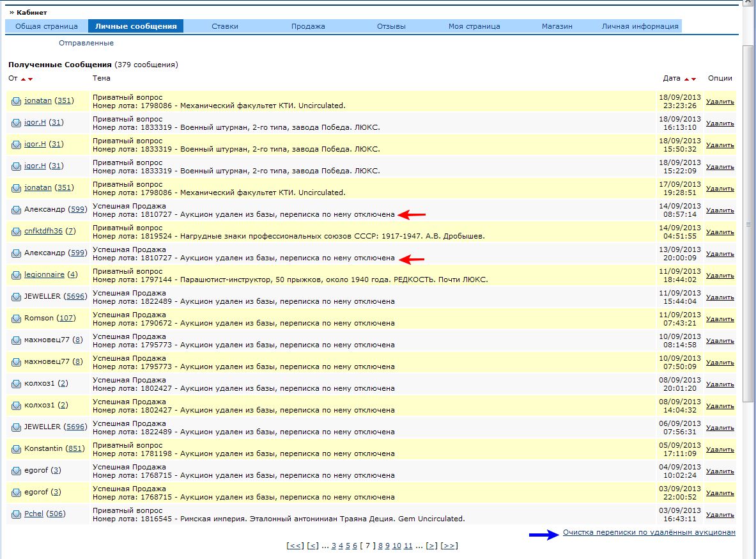Screen dimensions: 756x559
Task: Open the Магазин tab
Action: click(x=557, y=26)
